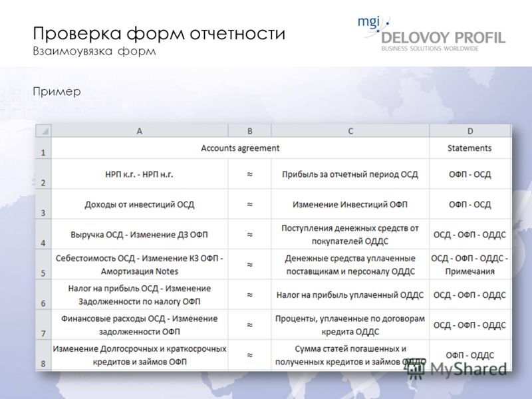Select row 6 header

click(43, 295)
